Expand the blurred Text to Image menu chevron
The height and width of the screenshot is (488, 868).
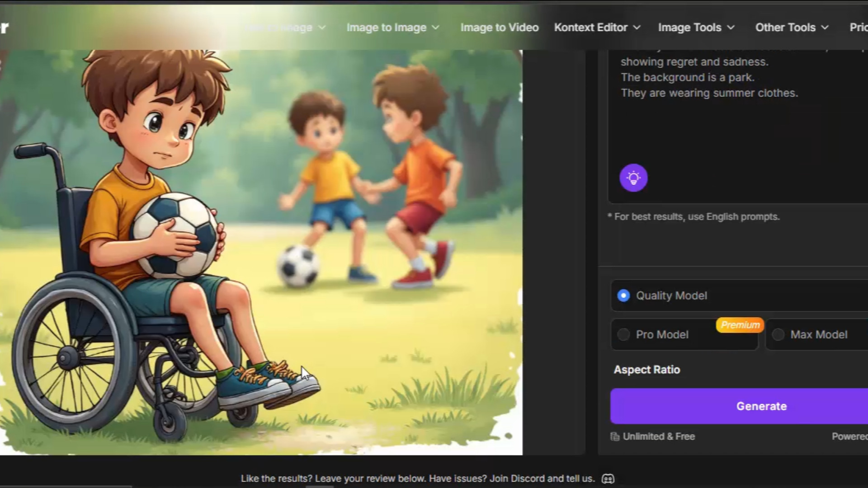pyautogui.click(x=322, y=28)
